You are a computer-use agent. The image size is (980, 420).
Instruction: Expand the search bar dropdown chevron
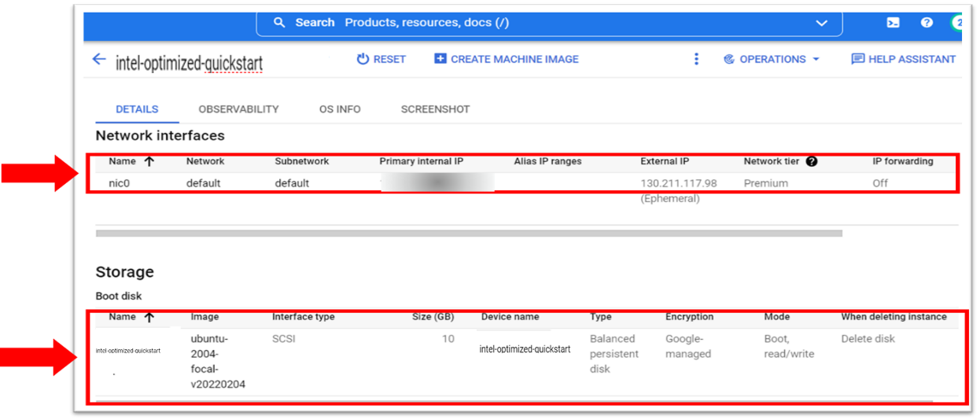pos(822,23)
